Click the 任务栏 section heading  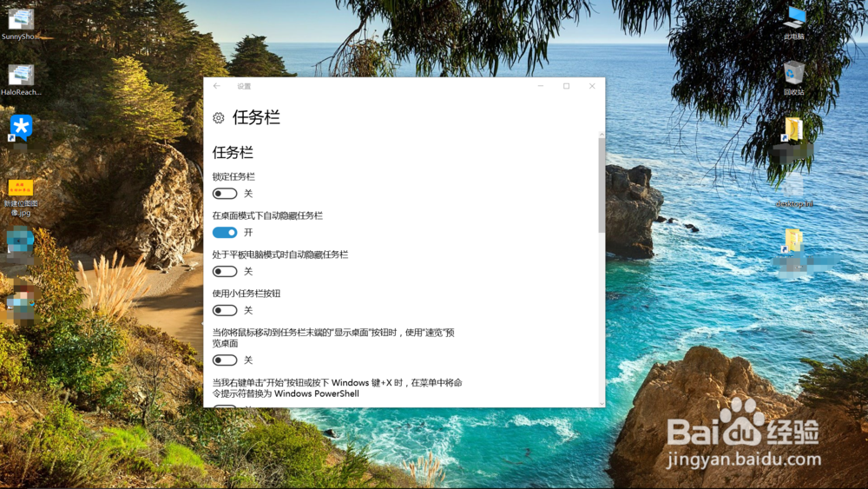click(233, 152)
